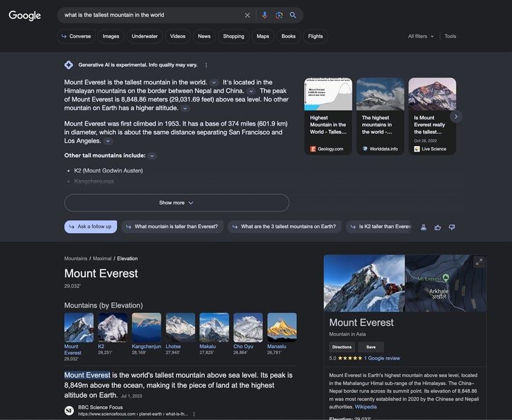Viewport: 512px width, 420px height.
Task: Switch to the Shopping tab
Action: 233,36
